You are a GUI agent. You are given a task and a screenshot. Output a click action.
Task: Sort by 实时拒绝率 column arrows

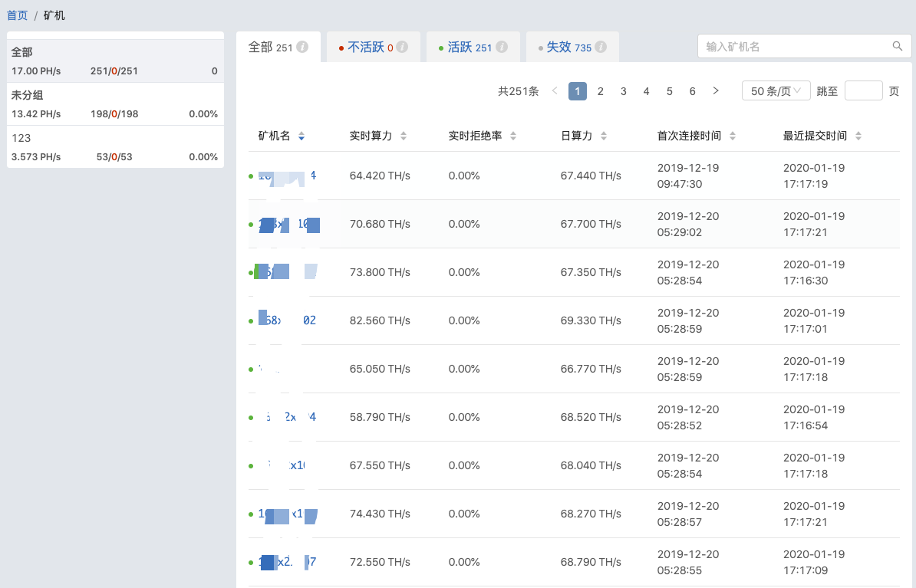tap(513, 136)
